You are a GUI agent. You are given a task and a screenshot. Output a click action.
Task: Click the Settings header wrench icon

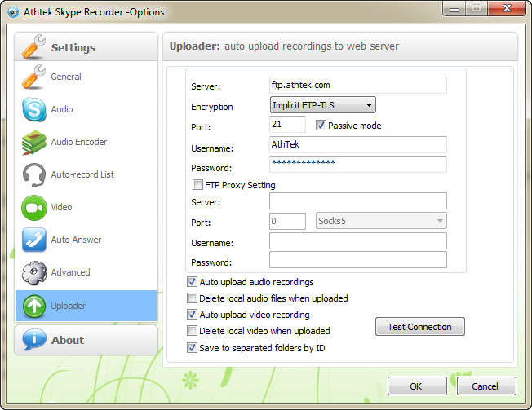point(33,46)
